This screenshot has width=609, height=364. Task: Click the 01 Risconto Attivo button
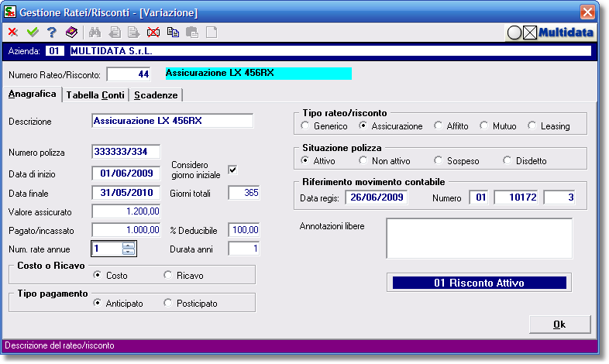click(479, 283)
